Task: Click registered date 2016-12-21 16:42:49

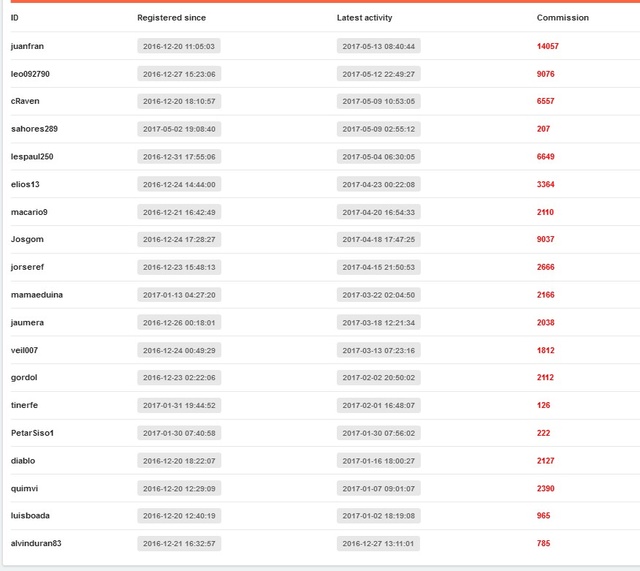Action: (x=179, y=212)
